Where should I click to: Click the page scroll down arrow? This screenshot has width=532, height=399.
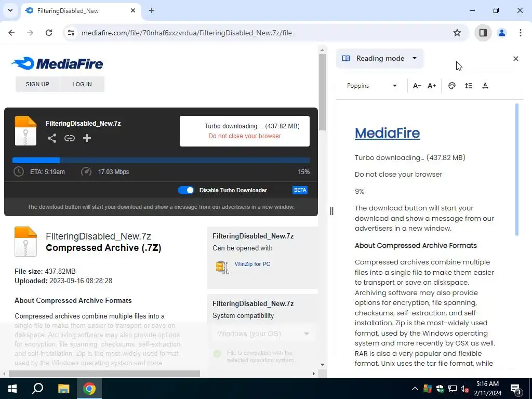[x=322, y=364]
